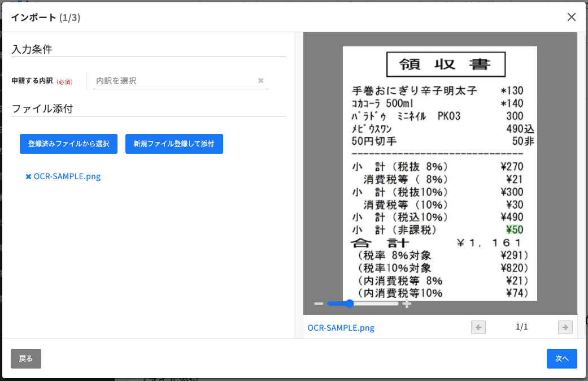588x381 pixels.
Task: Click the 1/1 page indicator
Action: click(x=521, y=327)
